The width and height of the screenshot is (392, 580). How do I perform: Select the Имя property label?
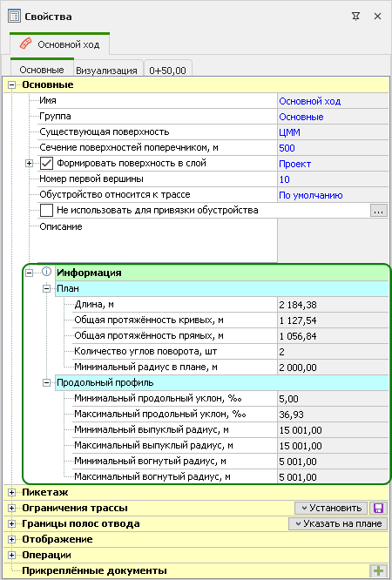pyautogui.click(x=48, y=100)
